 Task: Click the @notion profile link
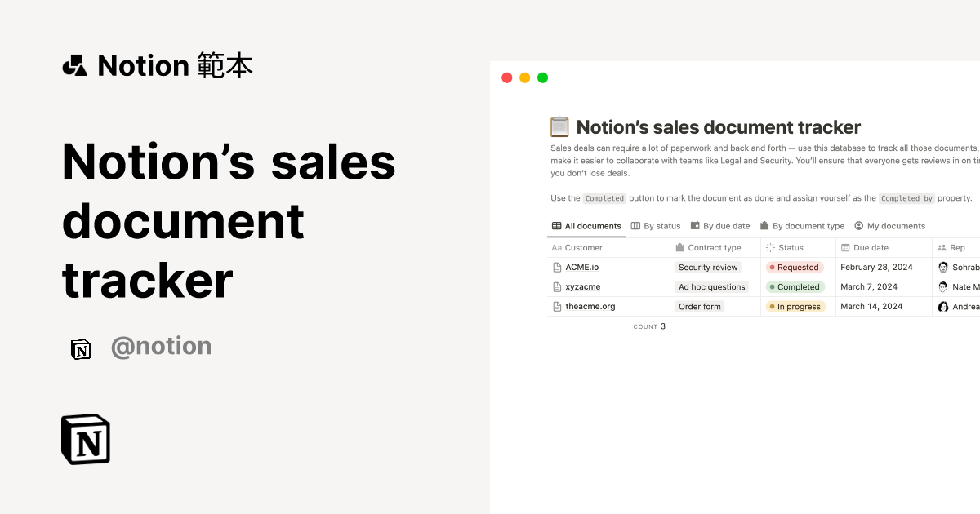[x=161, y=346]
